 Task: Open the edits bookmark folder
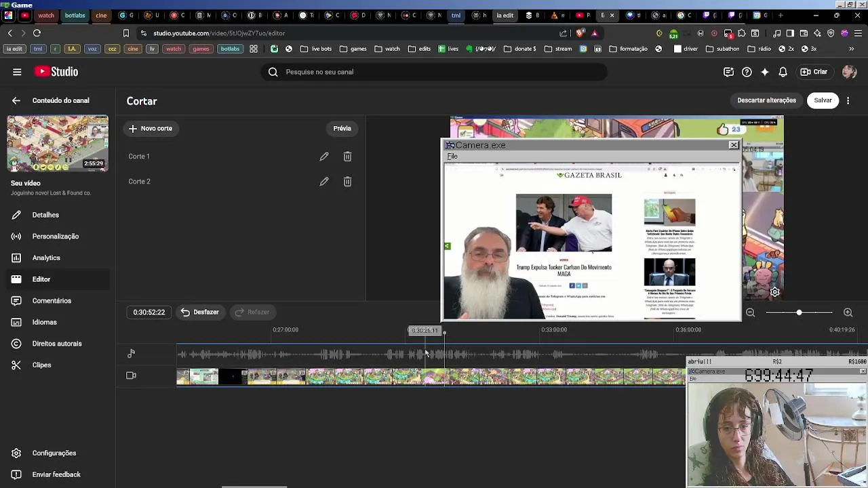[x=419, y=49]
